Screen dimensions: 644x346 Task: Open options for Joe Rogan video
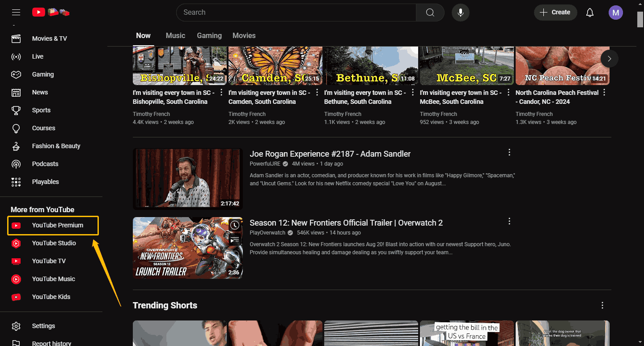pyautogui.click(x=509, y=152)
